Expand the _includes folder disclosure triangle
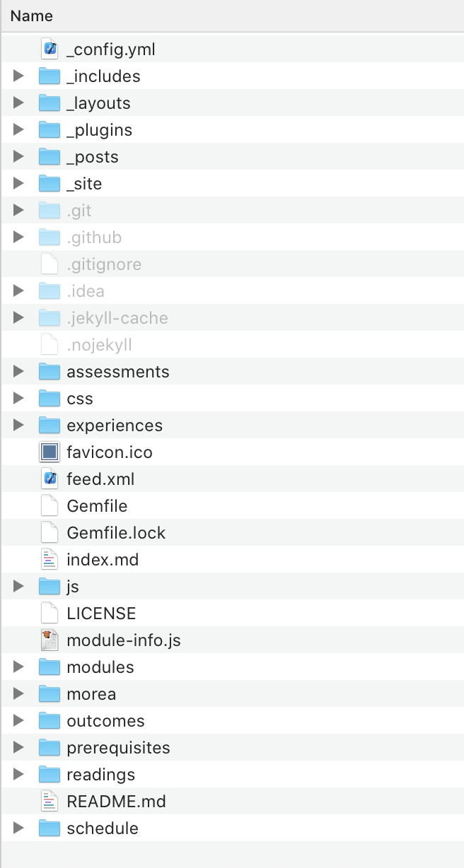 (x=19, y=76)
